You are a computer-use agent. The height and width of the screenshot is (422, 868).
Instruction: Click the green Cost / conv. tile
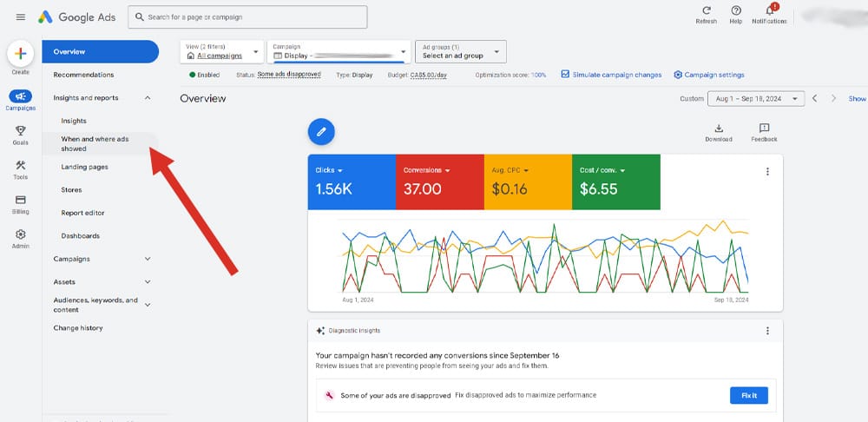(616, 182)
